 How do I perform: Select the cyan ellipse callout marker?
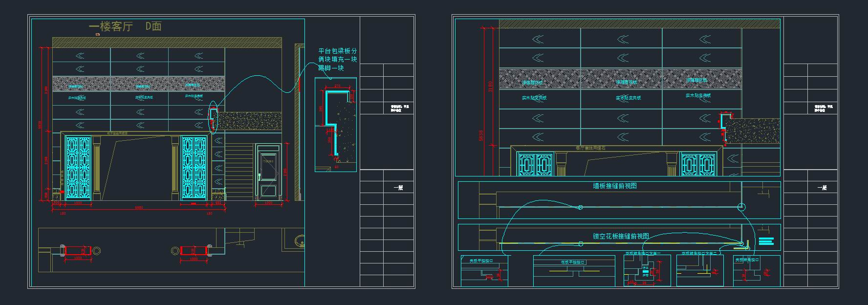[x=213, y=117]
